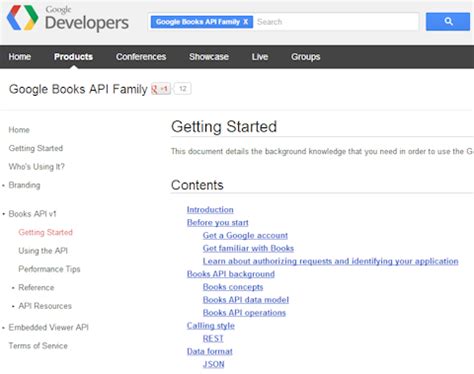Click the Google +1 button

pos(161,89)
